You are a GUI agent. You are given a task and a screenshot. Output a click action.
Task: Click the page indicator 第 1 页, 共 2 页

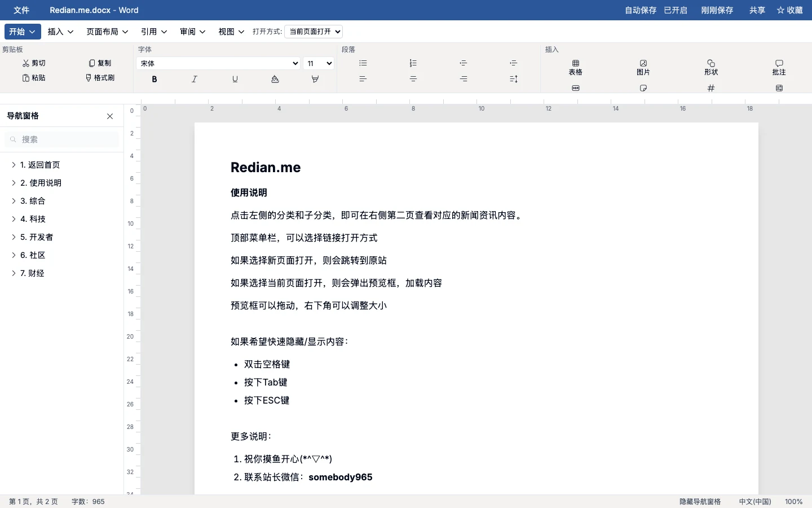pyautogui.click(x=33, y=502)
